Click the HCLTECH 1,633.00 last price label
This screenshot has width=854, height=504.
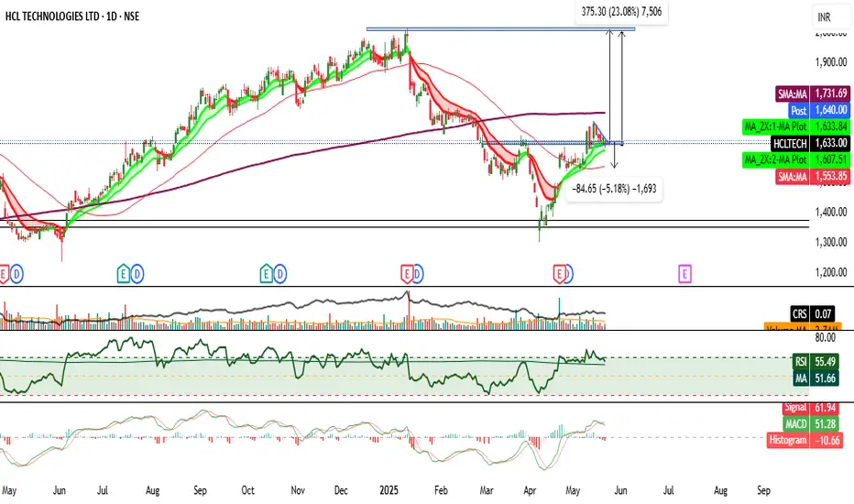pos(810,143)
